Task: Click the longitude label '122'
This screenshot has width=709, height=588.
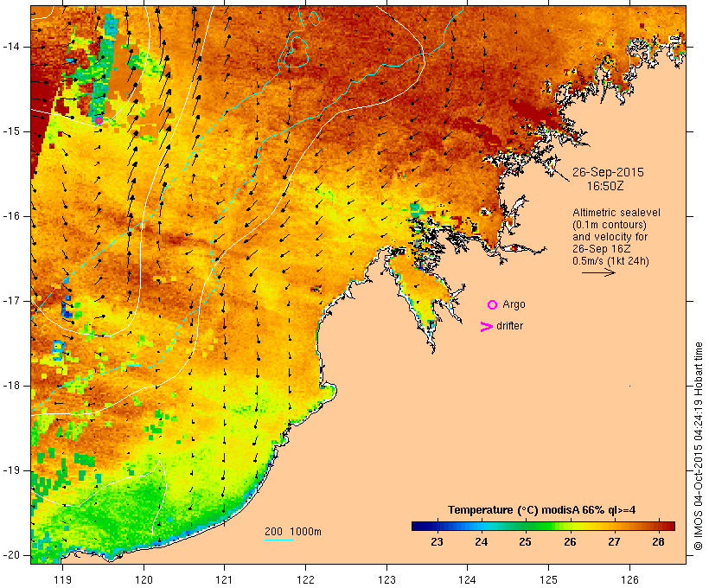Action: 306,579
